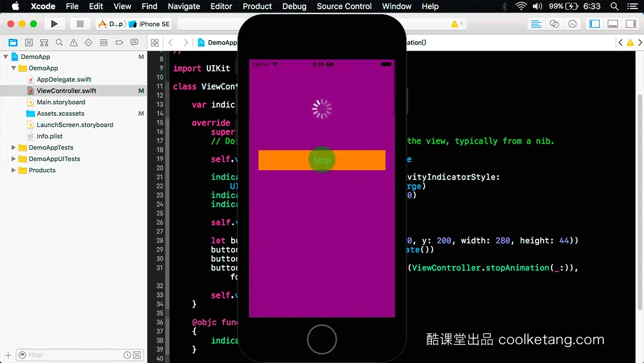
Task: Open the related items grid menu
Action: 155,43
